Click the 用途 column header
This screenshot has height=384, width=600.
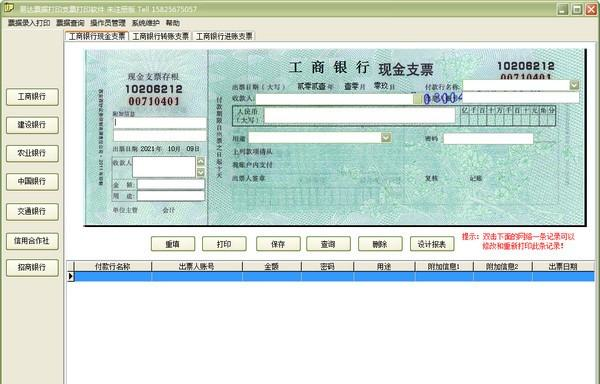pyautogui.click(x=384, y=267)
